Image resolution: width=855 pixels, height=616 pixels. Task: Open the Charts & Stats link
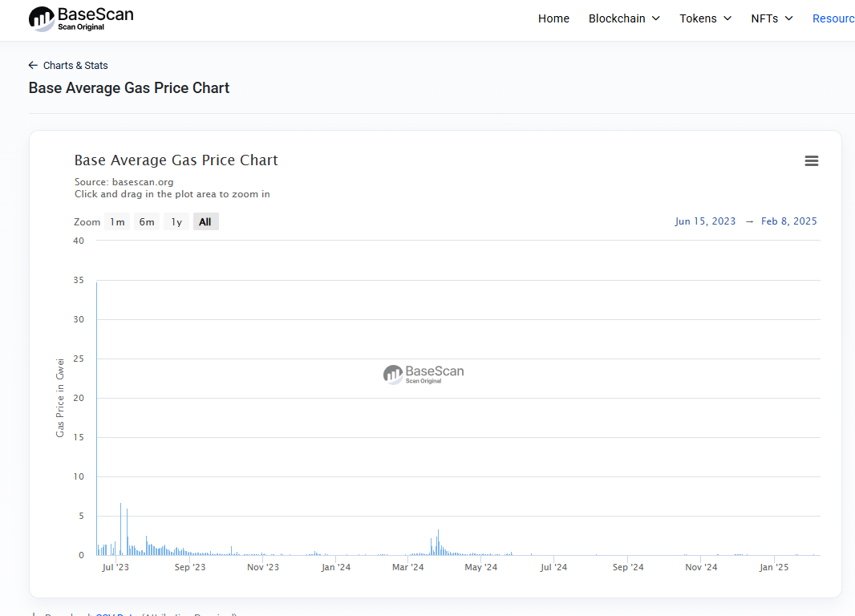pyautogui.click(x=75, y=66)
